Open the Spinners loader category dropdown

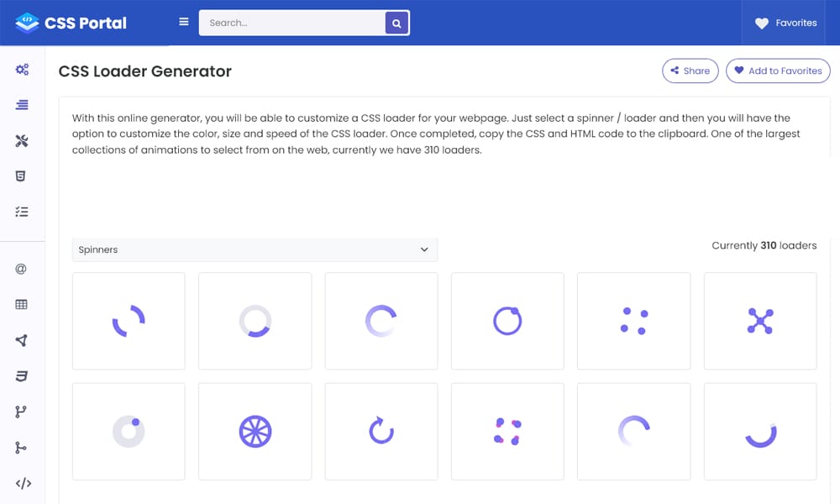click(254, 249)
